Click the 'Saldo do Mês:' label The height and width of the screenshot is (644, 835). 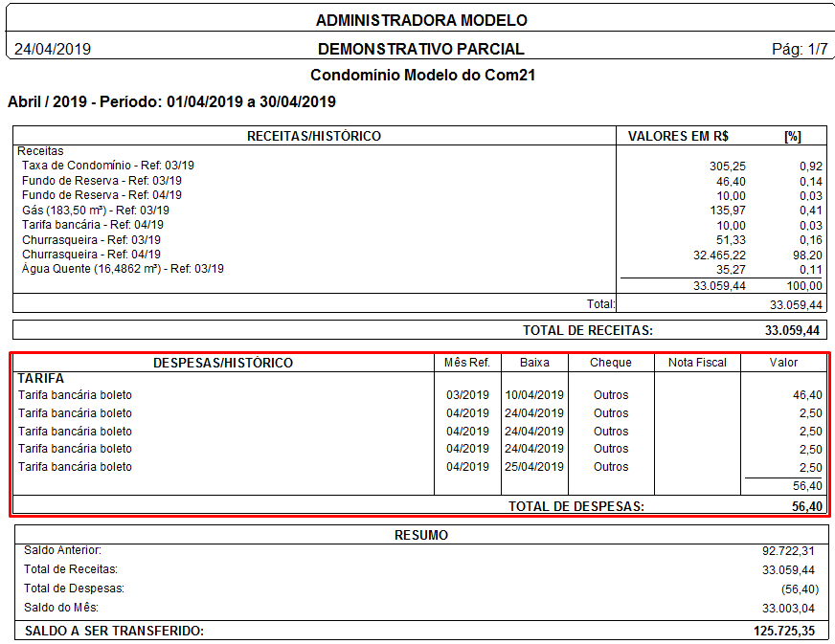click(60, 608)
